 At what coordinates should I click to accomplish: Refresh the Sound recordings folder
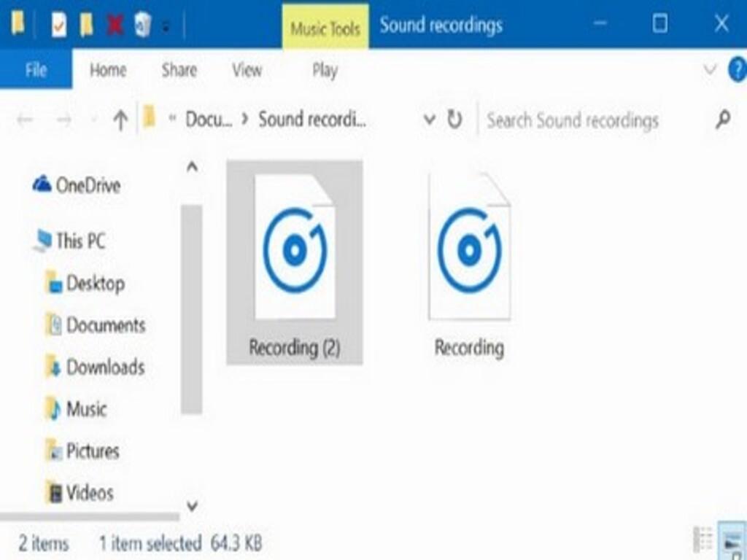coord(454,120)
